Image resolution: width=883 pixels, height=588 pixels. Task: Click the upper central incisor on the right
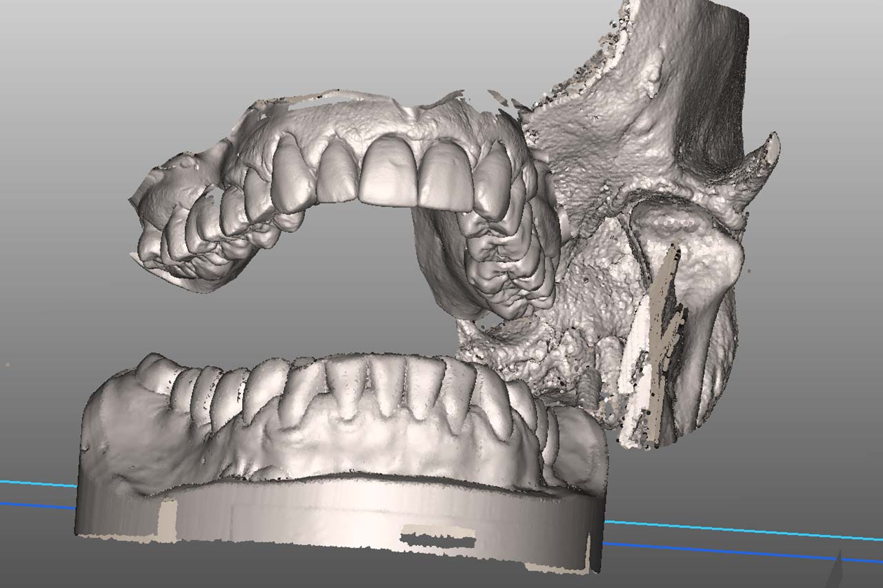(444, 176)
